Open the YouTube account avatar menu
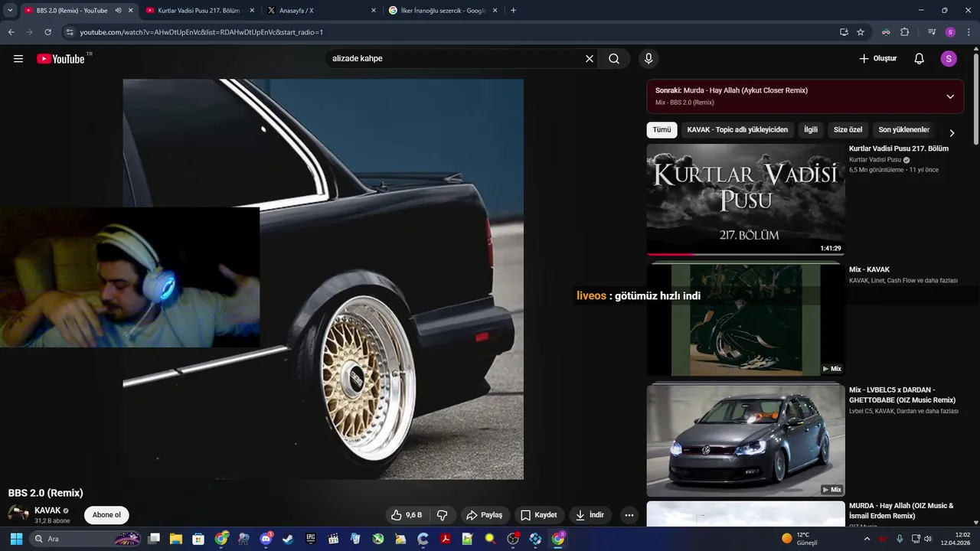This screenshot has height=551, width=980. [x=949, y=59]
